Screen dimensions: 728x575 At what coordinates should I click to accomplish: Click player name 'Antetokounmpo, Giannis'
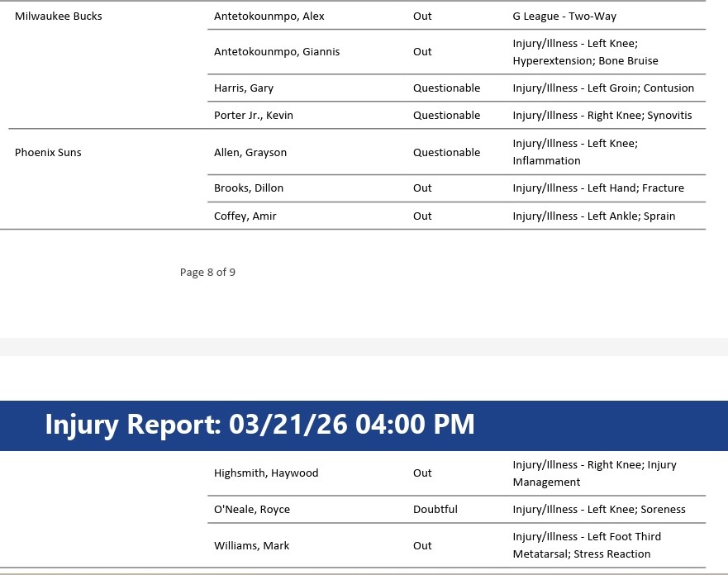click(277, 51)
